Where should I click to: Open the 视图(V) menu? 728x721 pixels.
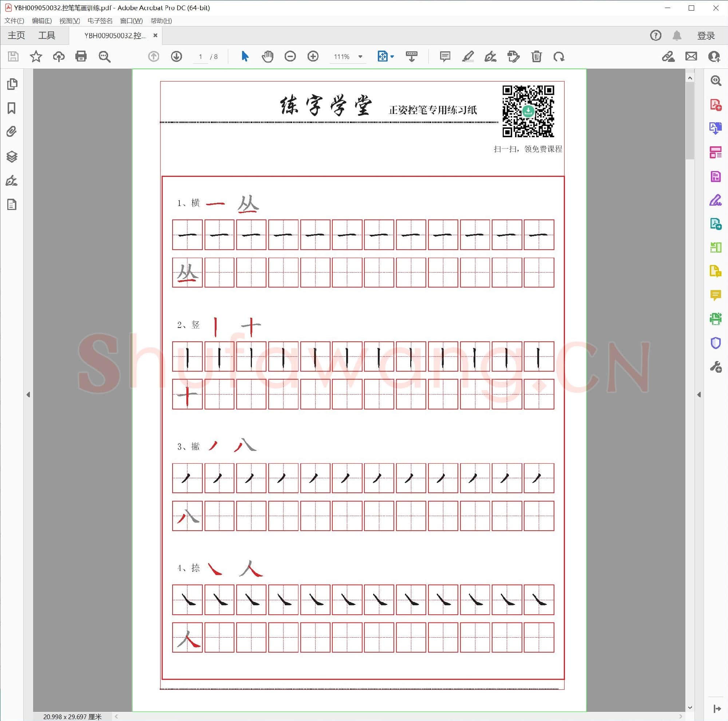pos(69,21)
